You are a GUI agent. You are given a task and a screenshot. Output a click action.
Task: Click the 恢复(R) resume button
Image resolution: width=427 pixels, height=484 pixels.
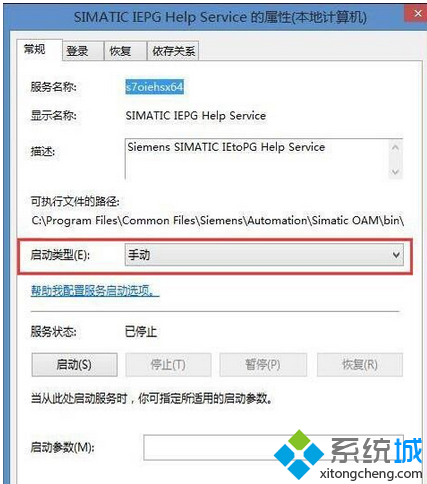[360, 365]
